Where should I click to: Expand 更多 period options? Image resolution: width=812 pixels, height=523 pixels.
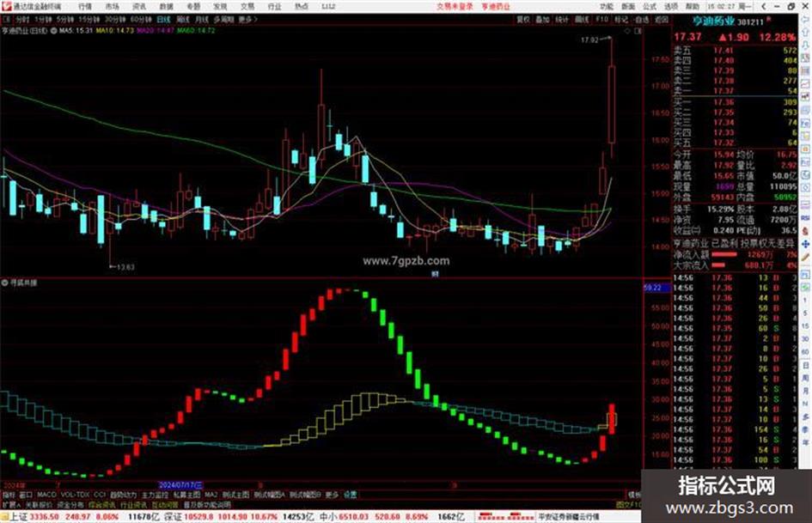(247, 19)
